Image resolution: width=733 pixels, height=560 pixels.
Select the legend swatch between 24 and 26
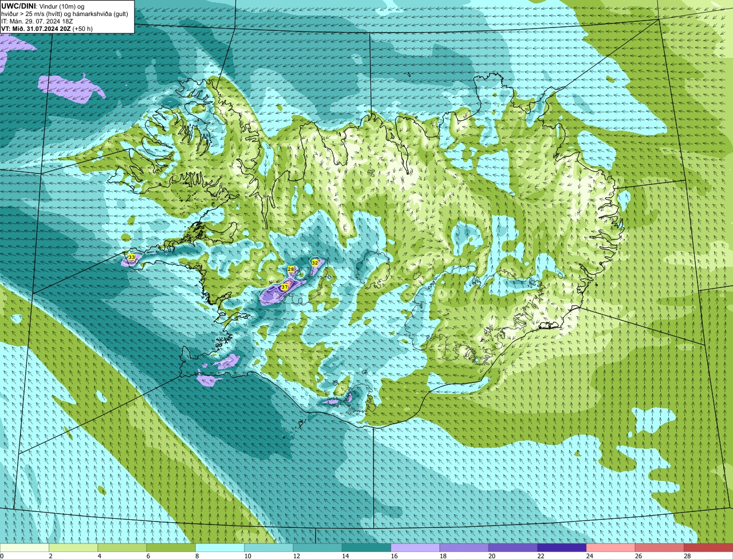click(x=611, y=547)
